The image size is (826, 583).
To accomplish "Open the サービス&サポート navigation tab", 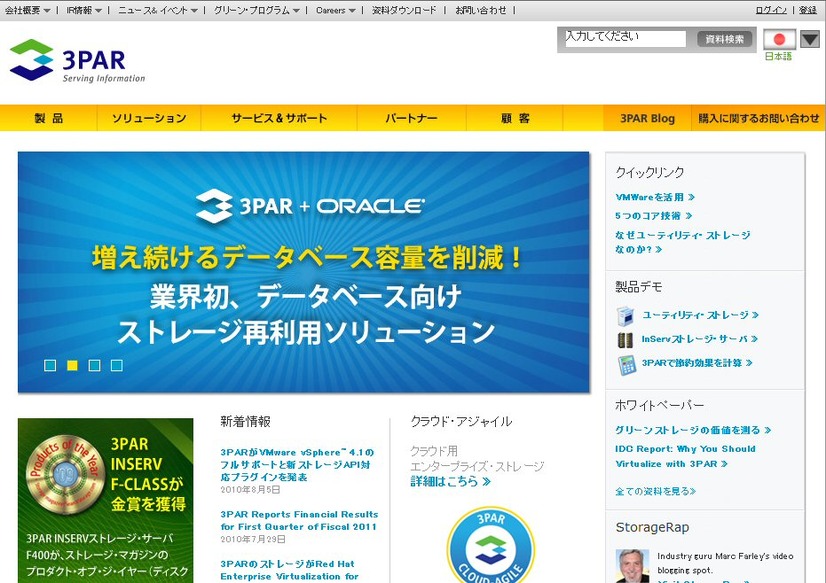I will [279, 118].
